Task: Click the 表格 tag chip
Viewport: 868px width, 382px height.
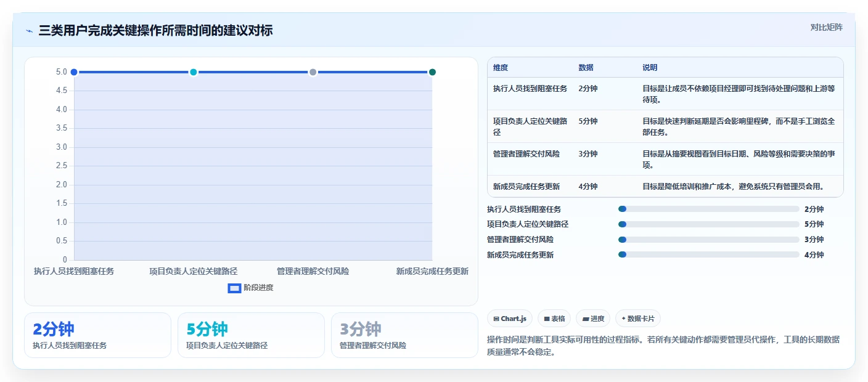Action: coord(554,319)
